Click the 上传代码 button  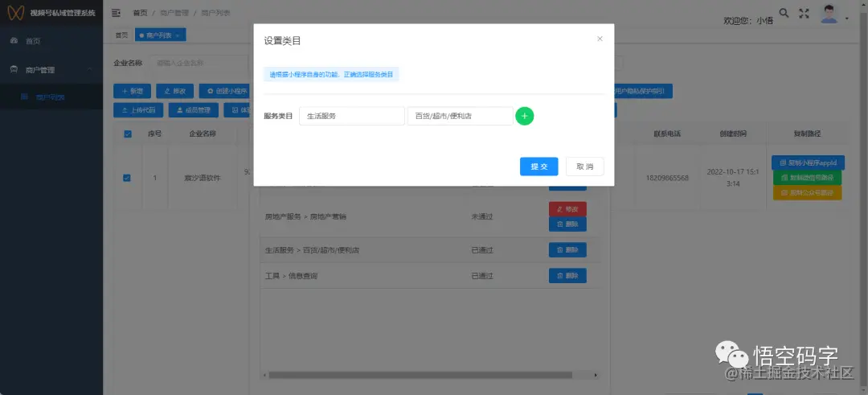pos(138,109)
